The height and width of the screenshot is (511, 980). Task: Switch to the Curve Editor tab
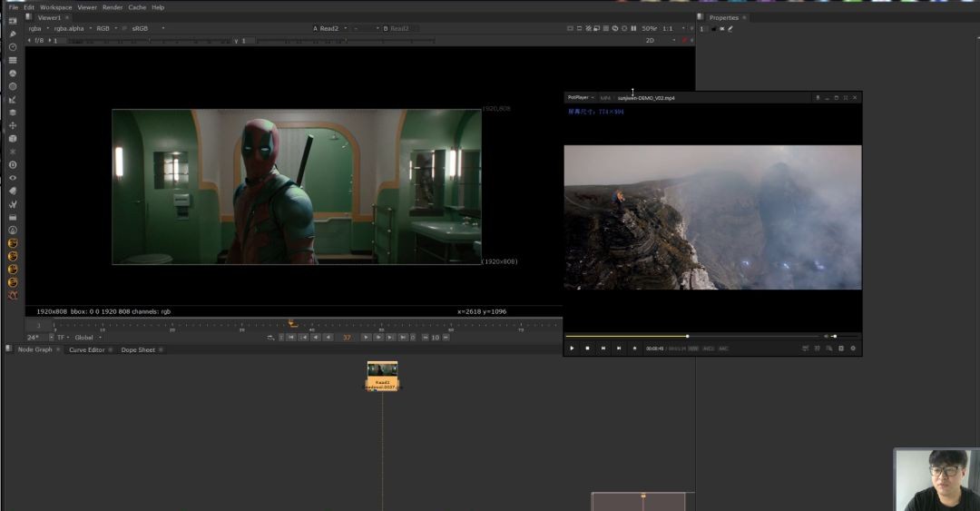(87, 349)
